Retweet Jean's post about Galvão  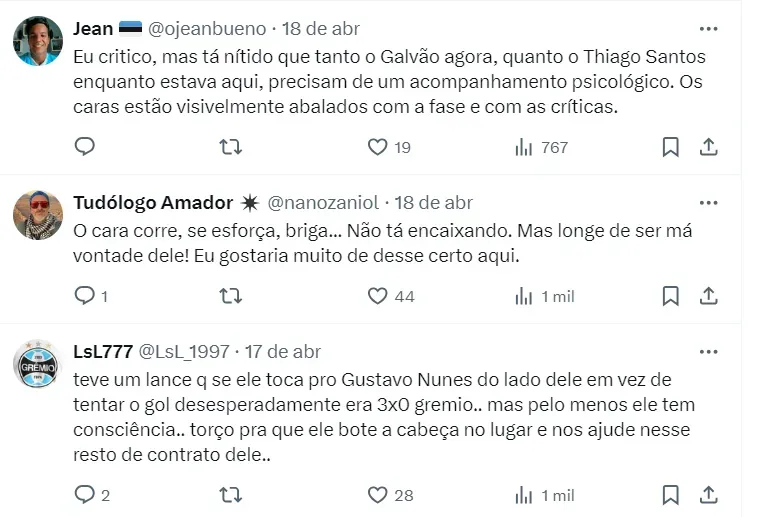tap(230, 147)
